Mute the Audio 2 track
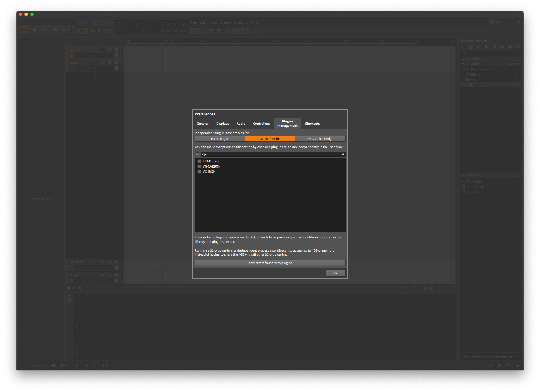This screenshot has width=540, height=392. click(116, 63)
